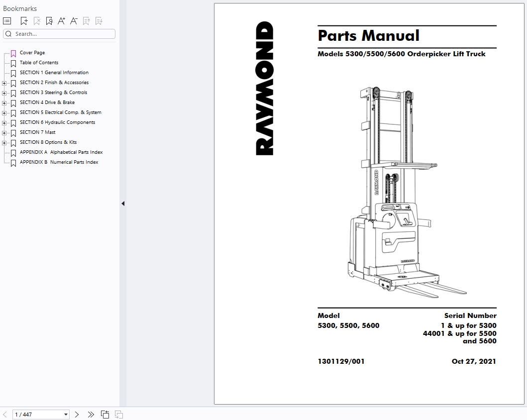The height and width of the screenshot is (420, 527).
Task: Open the page number dropdown
Action: pyautogui.click(x=65, y=414)
